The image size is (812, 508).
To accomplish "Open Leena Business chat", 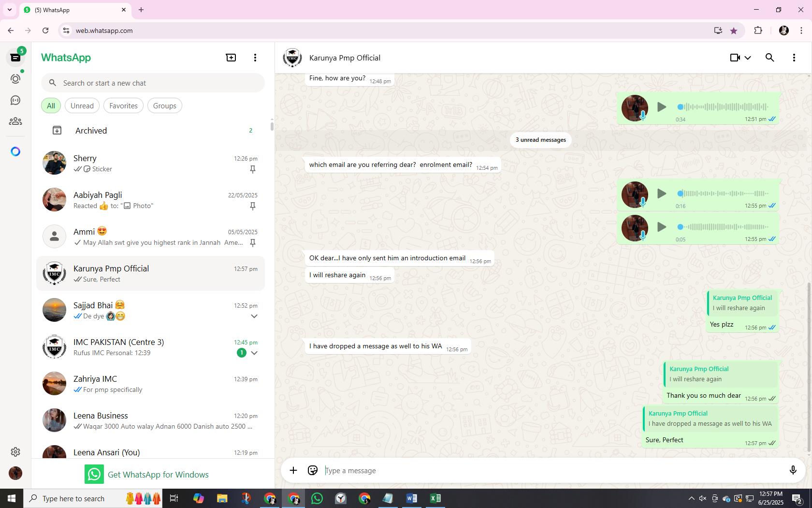I will pyautogui.click(x=150, y=420).
